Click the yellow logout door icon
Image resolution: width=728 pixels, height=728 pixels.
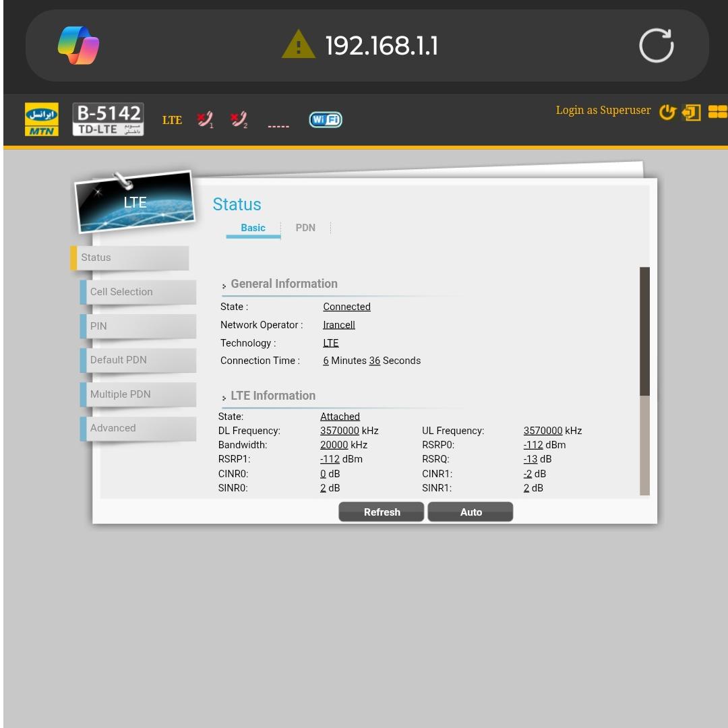(x=692, y=113)
